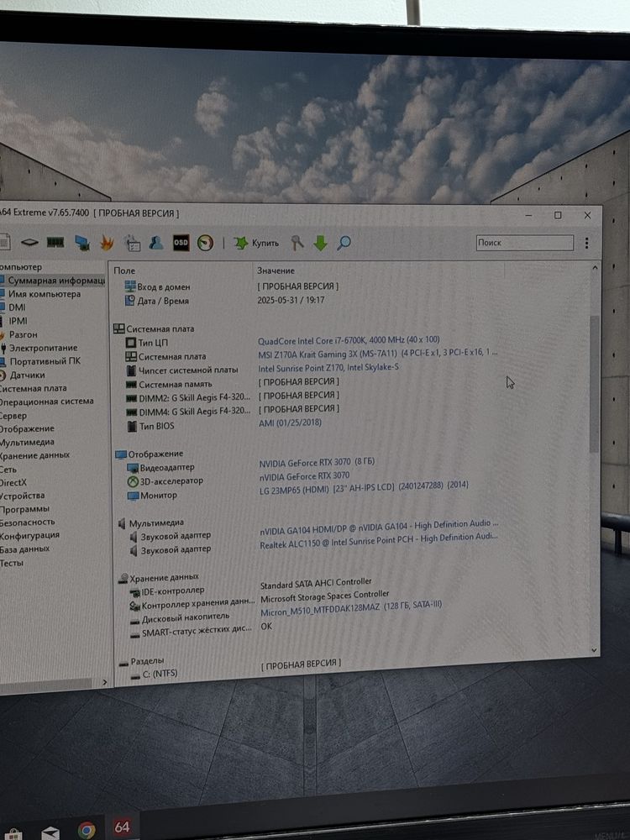
Task: Open the SensorPanel gauge toolbar icon
Action: click(205, 244)
